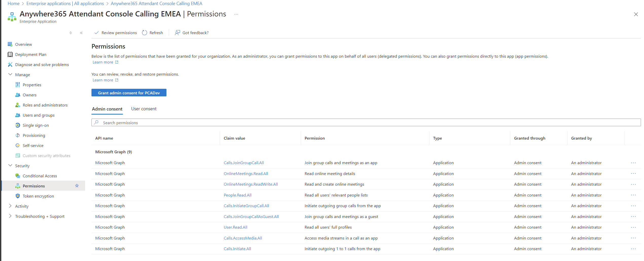Open Diagnose and solve problems icon

pos(10,64)
